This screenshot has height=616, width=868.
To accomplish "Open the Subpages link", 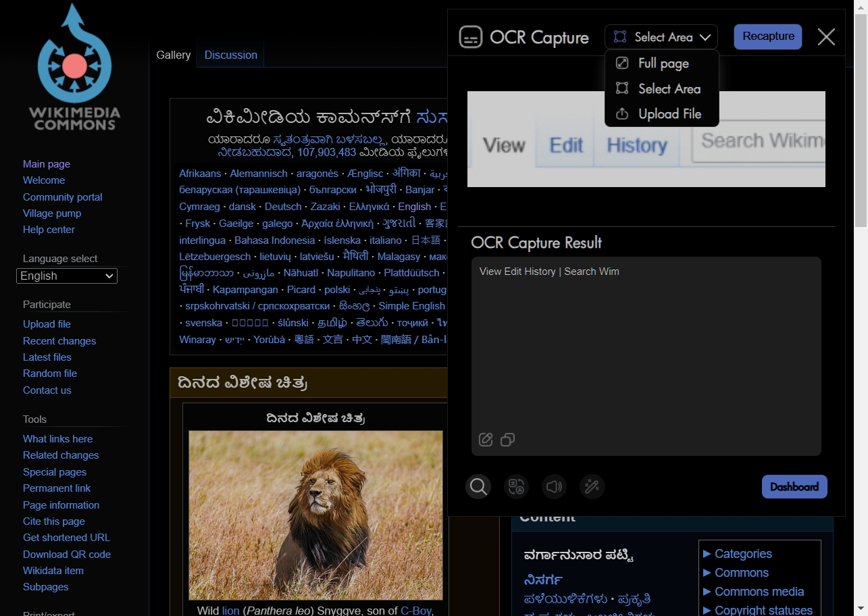I will point(46,587).
